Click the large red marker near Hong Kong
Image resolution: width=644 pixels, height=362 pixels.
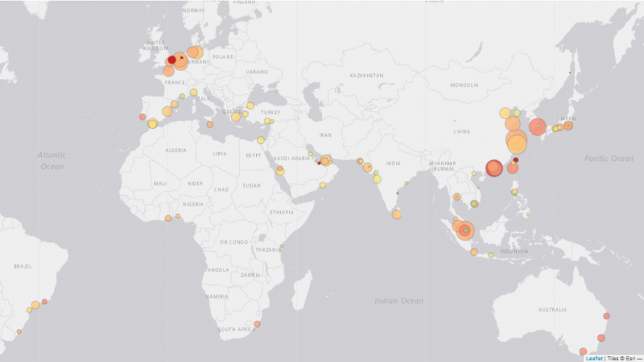pyautogui.click(x=493, y=168)
